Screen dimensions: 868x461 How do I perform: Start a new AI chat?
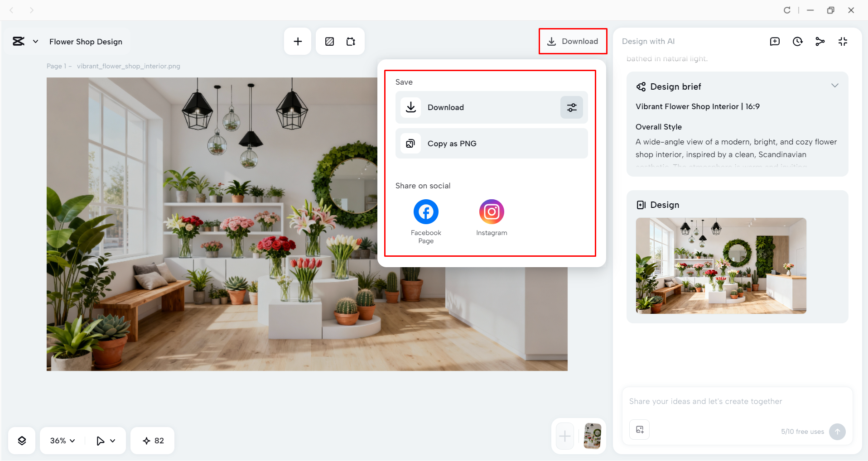click(x=775, y=42)
